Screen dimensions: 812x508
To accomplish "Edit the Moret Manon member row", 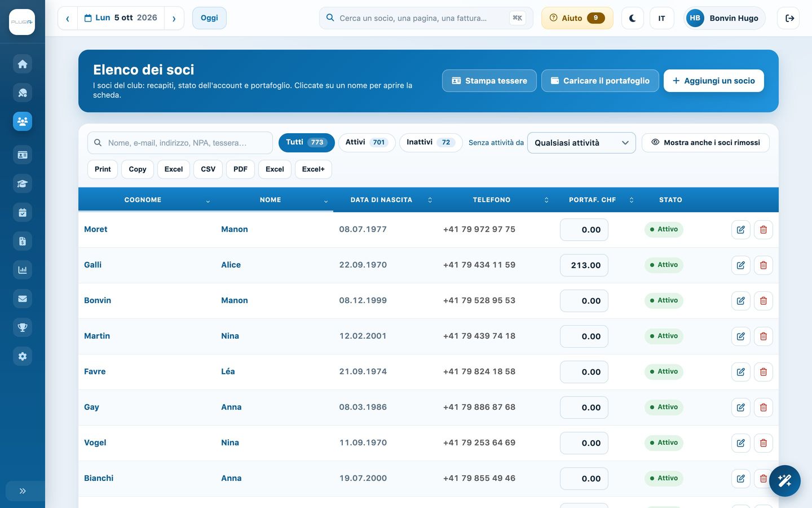I will click(741, 230).
